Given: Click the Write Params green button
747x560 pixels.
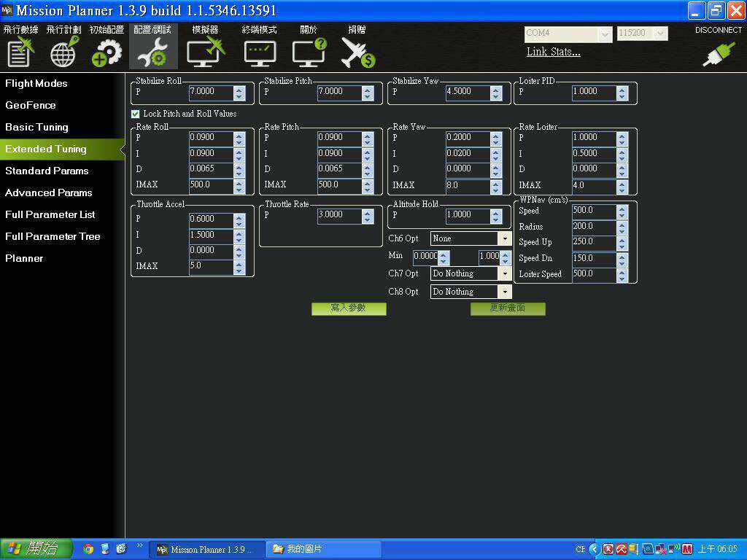Looking at the screenshot, I should [x=349, y=308].
